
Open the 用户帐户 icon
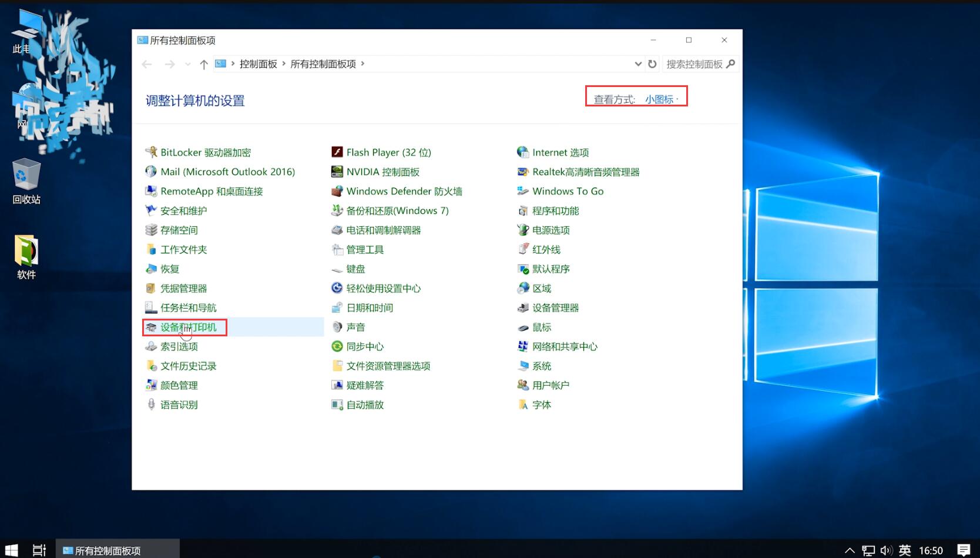523,385
